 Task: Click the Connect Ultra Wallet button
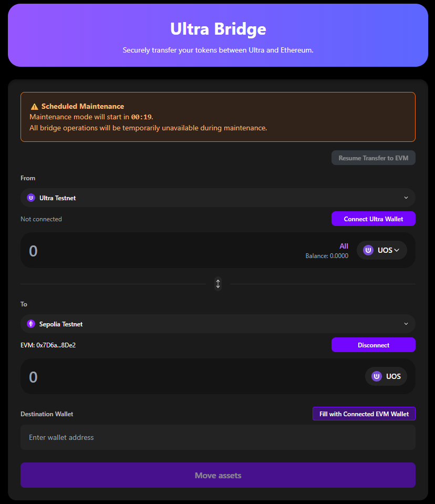click(x=373, y=218)
